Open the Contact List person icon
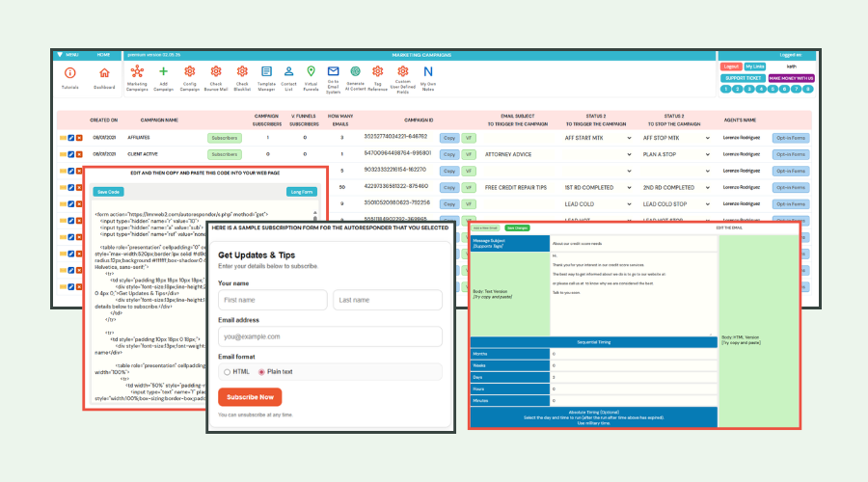Image resolution: width=868 pixels, height=482 pixels. tap(288, 71)
